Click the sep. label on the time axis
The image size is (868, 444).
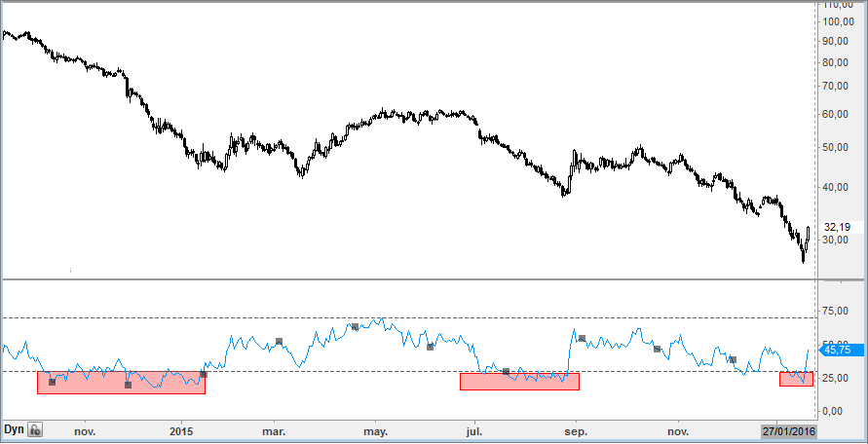[x=577, y=431]
